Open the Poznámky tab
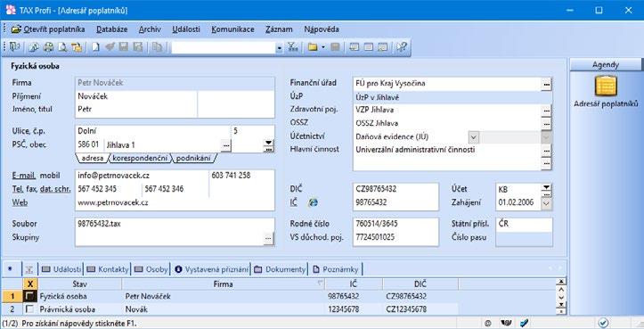The width and height of the screenshot is (644, 329). coord(336,269)
